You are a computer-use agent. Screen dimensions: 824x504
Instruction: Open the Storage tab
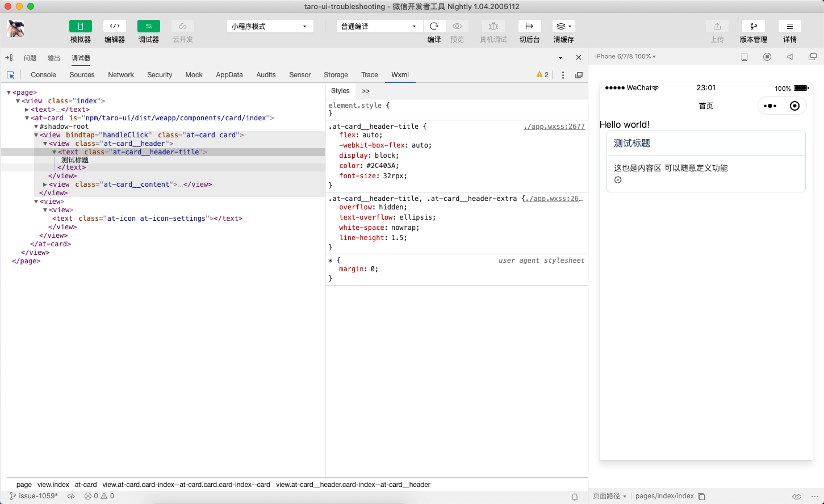336,75
